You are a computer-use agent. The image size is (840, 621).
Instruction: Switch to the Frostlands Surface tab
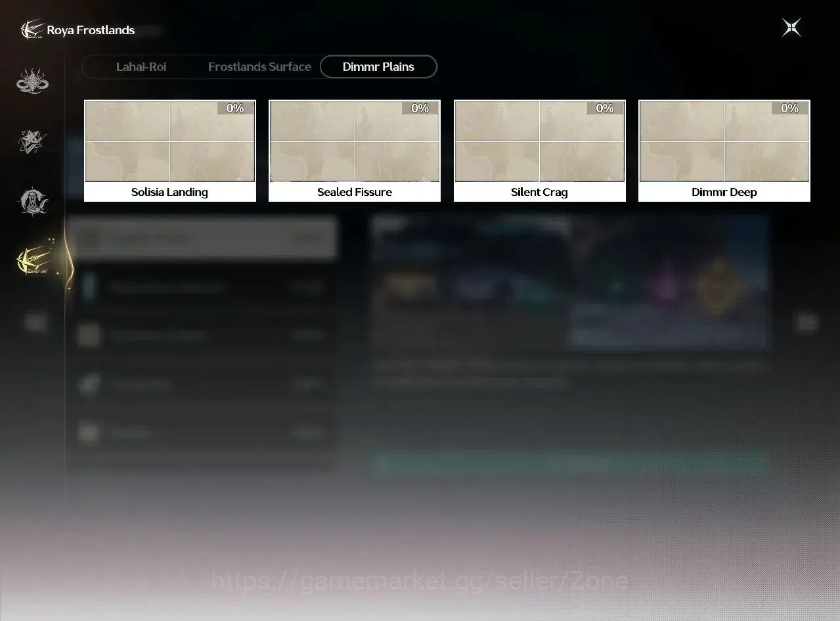259,67
